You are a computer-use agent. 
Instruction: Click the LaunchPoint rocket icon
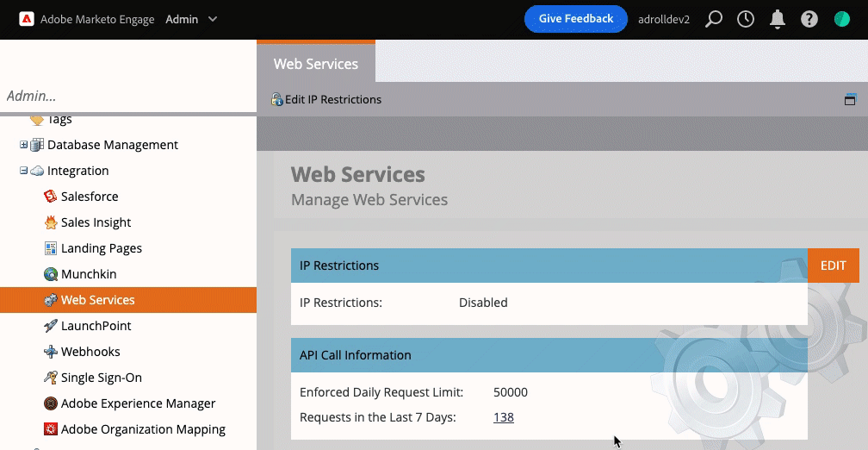[50, 326]
